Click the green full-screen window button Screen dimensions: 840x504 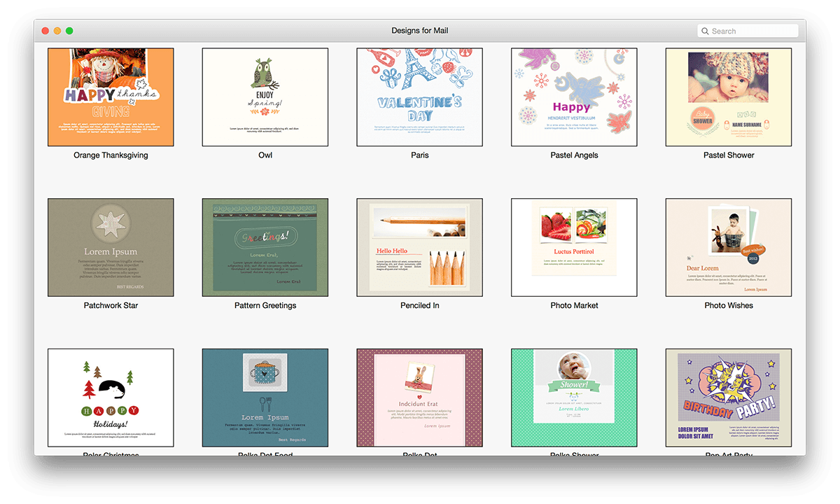click(x=69, y=31)
